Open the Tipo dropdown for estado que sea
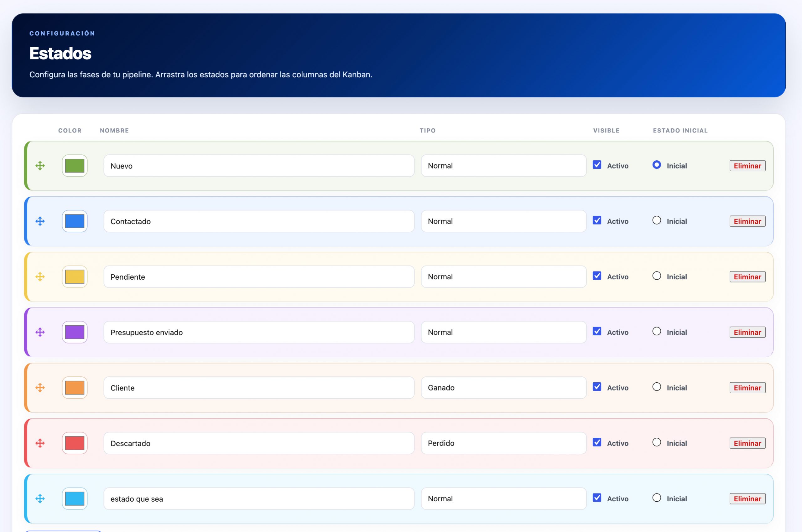802x532 pixels. [x=504, y=499]
